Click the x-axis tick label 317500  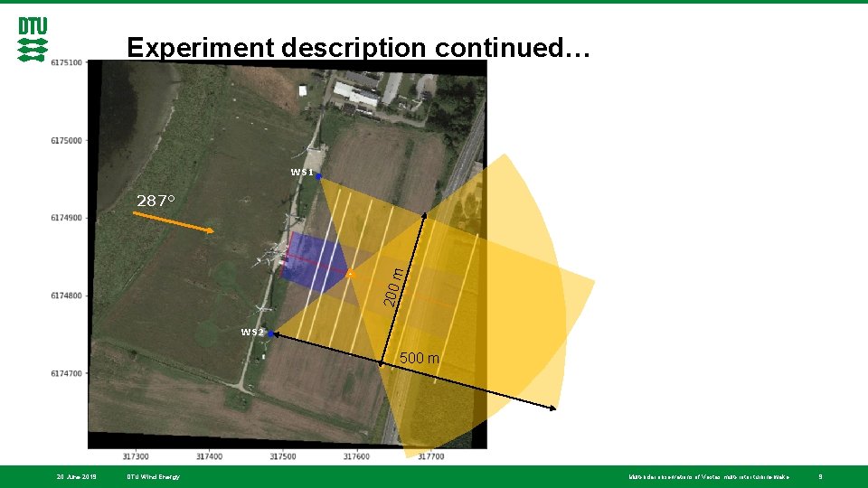[283, 456]
